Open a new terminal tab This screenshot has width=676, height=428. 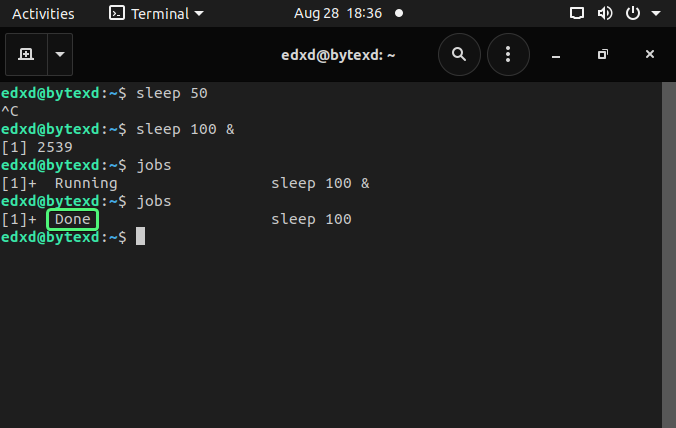click(25, 54)
